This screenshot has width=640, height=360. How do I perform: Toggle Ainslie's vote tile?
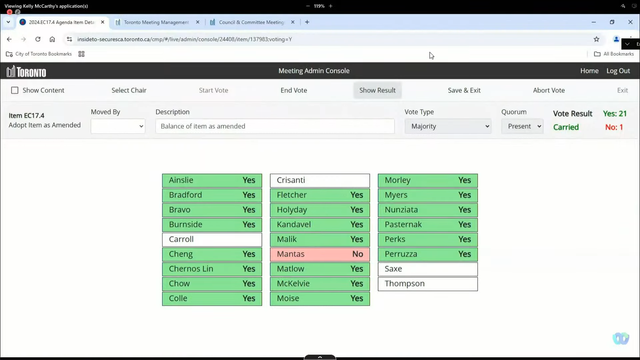coord(212,180)
